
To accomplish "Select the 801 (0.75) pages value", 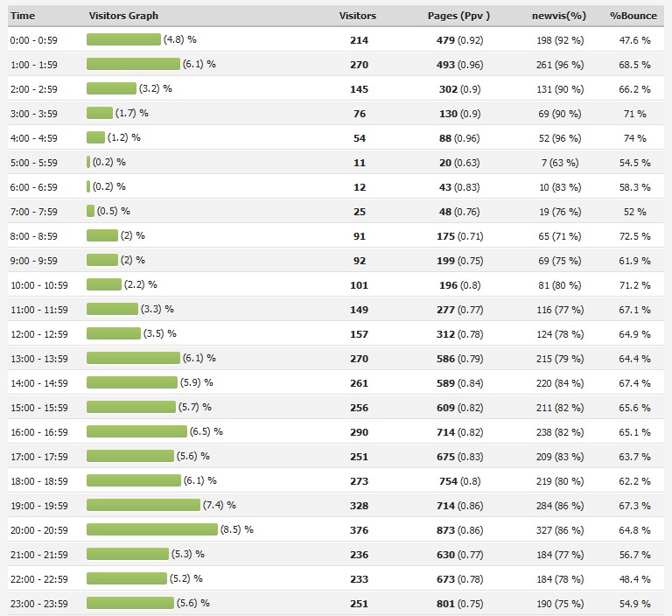I will click(x=459, y=604).
